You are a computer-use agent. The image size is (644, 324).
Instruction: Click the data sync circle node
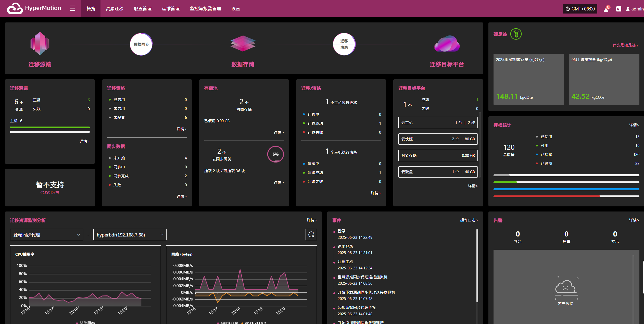point(141,44)
